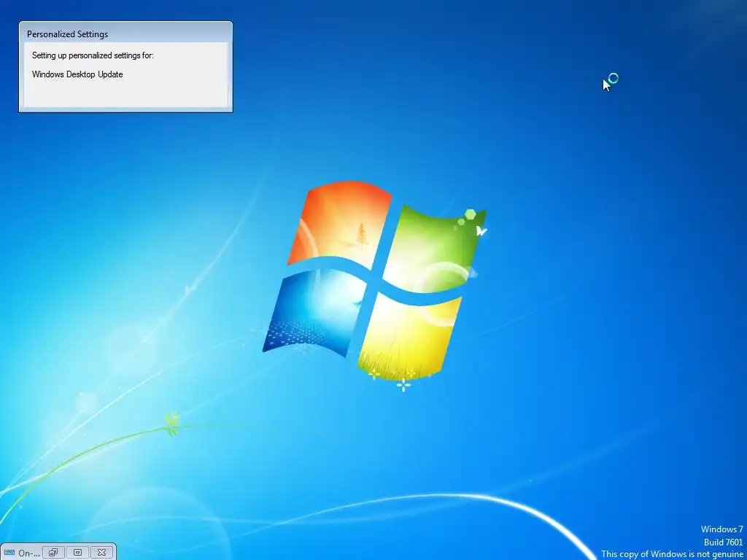747x560 pixels.
Task: Click "Setting up personalized settings for:" text
Action: tap(93, 55)
